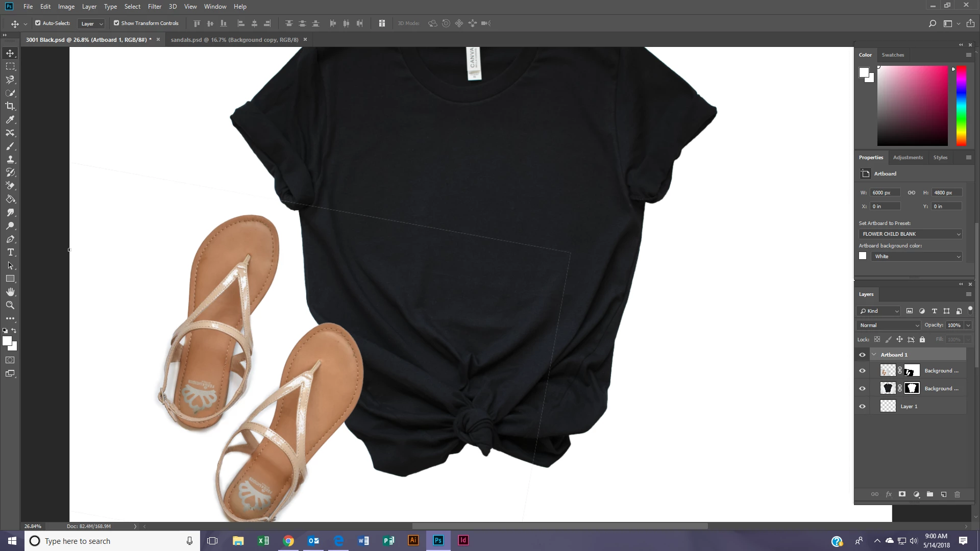Select the Zoom tool

click(10, 305)
